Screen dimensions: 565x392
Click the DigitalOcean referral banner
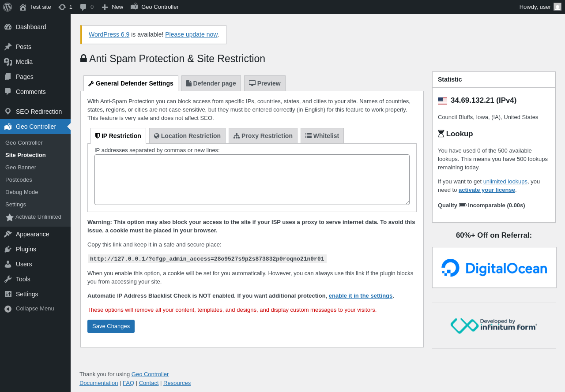click(494, 268)
